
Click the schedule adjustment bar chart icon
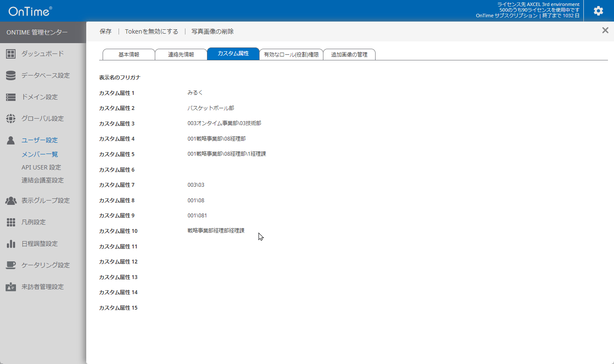pyautogui.click(x=11, y=244)
